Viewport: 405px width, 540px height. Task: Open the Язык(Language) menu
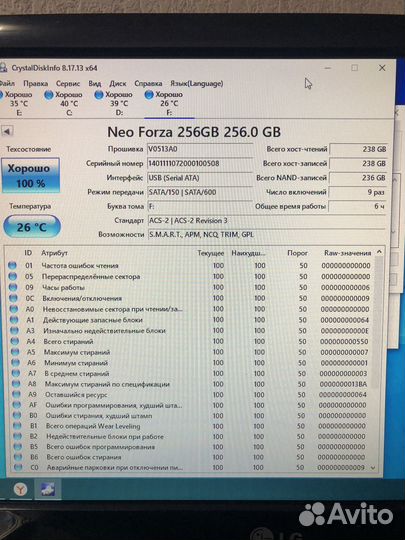coord(197,84)
